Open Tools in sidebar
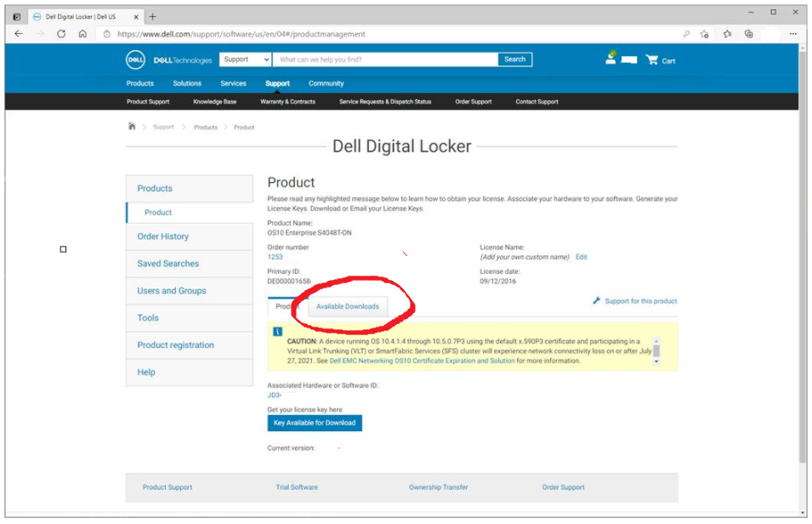 (190, 317)
